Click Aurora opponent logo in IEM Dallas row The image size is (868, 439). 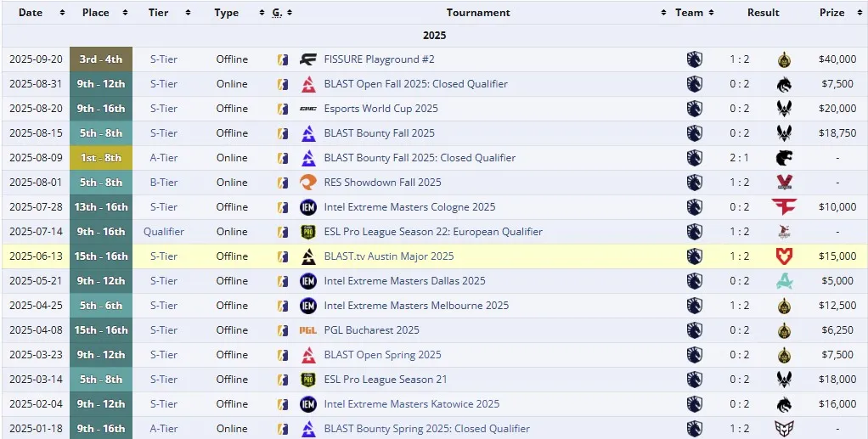click(784, 281)
